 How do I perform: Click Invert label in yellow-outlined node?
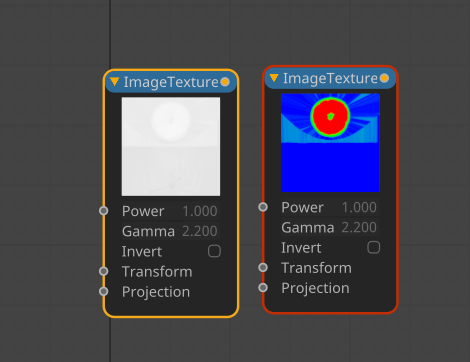[142, 251]
